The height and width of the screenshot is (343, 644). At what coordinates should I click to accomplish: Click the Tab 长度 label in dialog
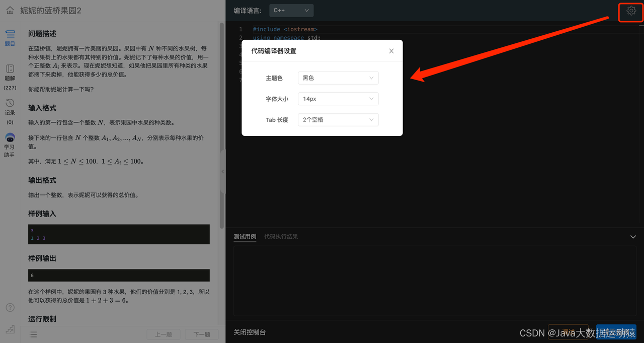[277, 120]
